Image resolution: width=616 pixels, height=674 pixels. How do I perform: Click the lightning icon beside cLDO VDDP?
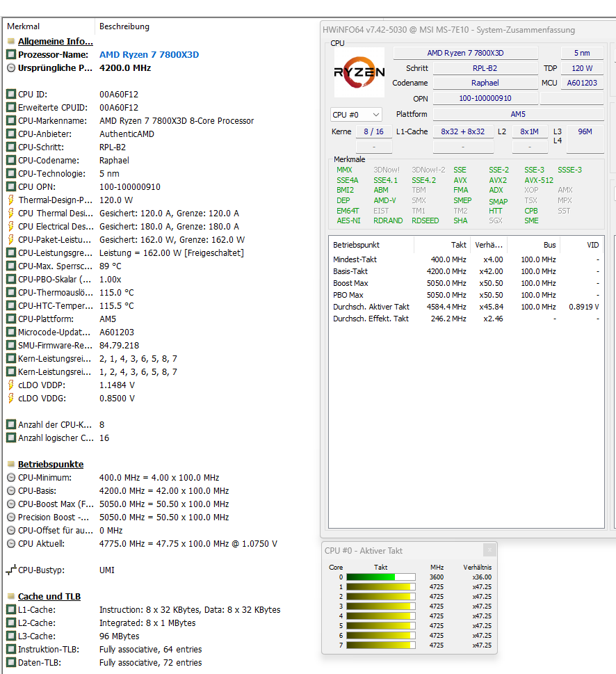(11, 385)
